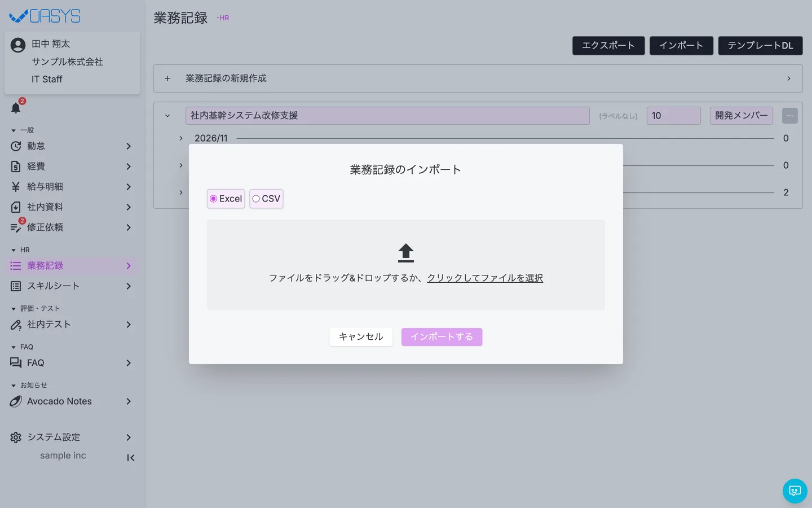Open the chat support widget
Image resolution: width=812 pixels, height=508 pixels.
(x=795, y=491)
